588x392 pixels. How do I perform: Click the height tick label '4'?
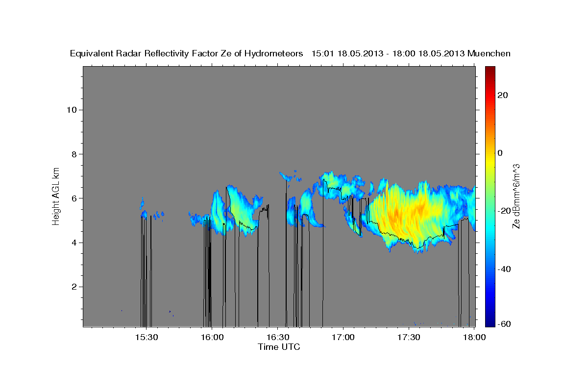(73, 243)
